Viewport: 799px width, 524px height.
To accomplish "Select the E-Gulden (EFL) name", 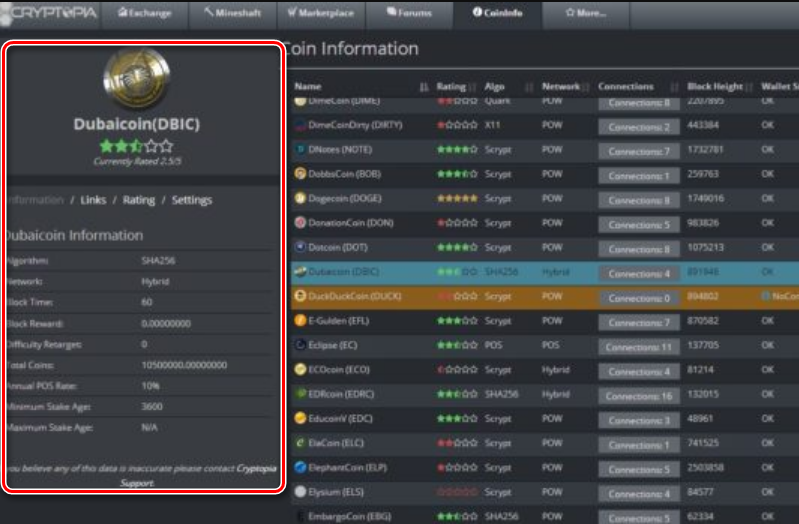I will pos(338,321).
